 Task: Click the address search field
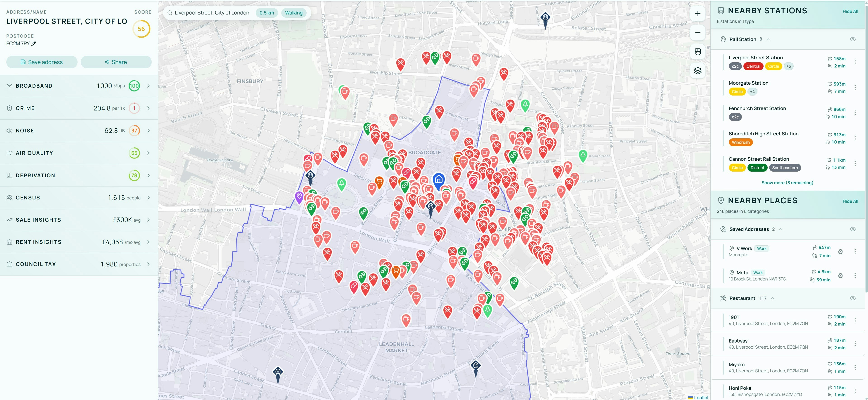point(212,13)
